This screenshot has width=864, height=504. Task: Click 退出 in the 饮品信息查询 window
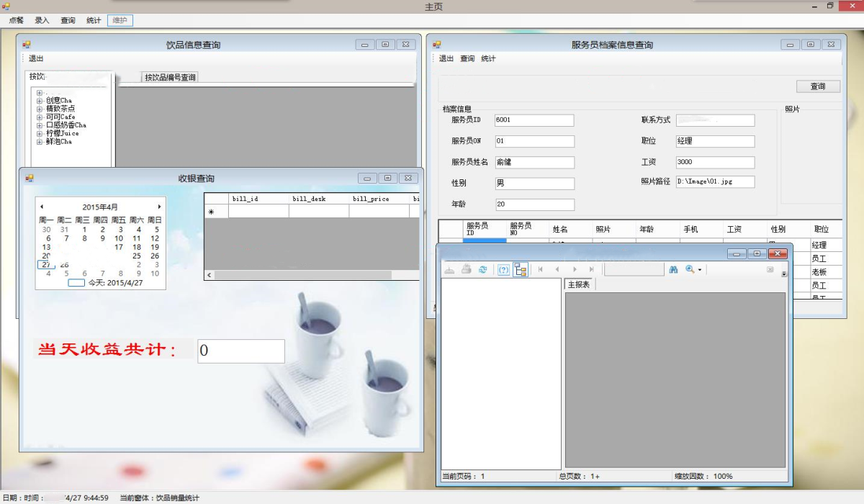(x=36, y=58)
